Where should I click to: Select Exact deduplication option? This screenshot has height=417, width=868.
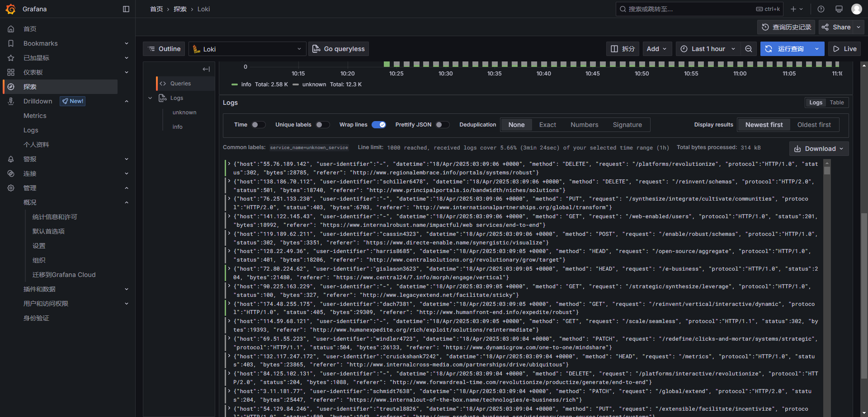click(547, 125)
